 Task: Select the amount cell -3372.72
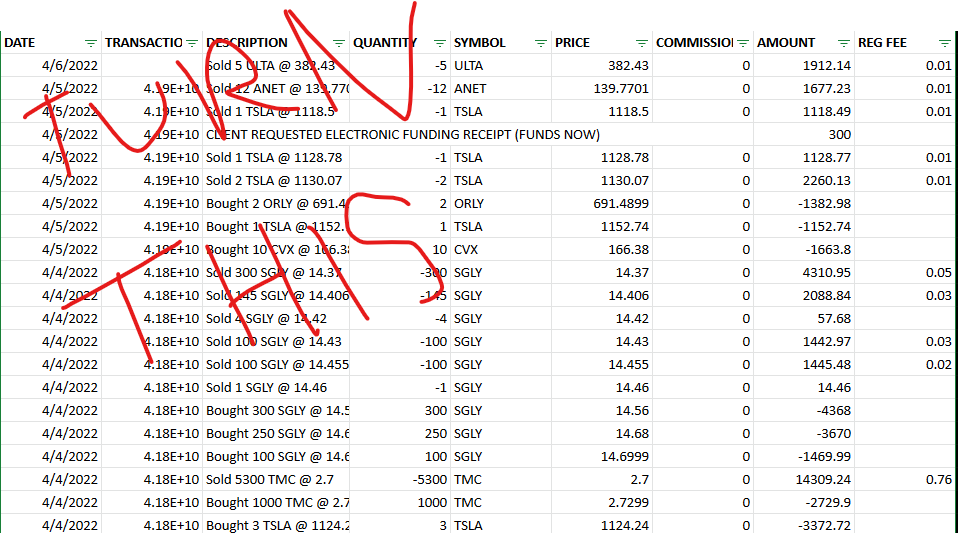[x=804, y=524]
